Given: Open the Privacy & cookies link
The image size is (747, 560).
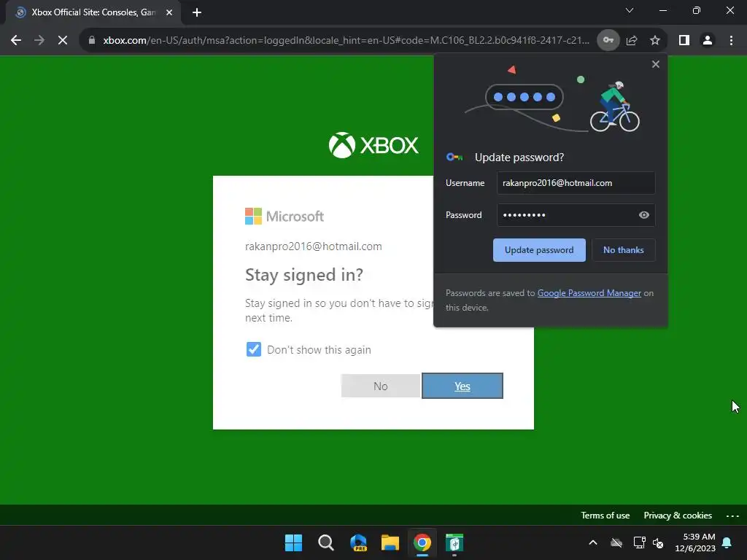Looking at the screenshot, I should pos(678,516).
